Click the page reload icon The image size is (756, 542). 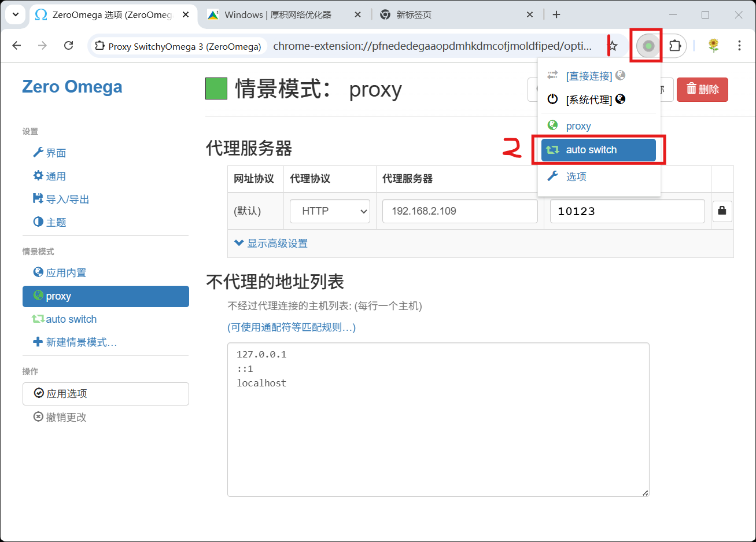pyautogui.click(x=69, y=45)
